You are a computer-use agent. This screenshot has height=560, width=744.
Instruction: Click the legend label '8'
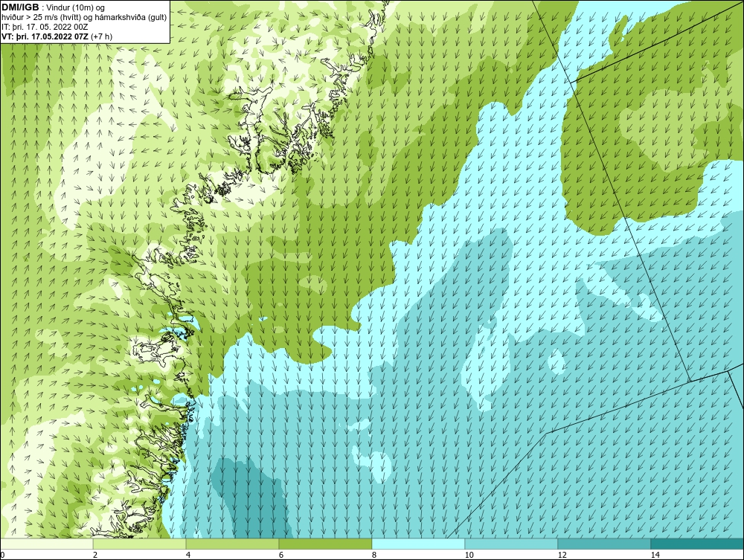tap(374, 555)
